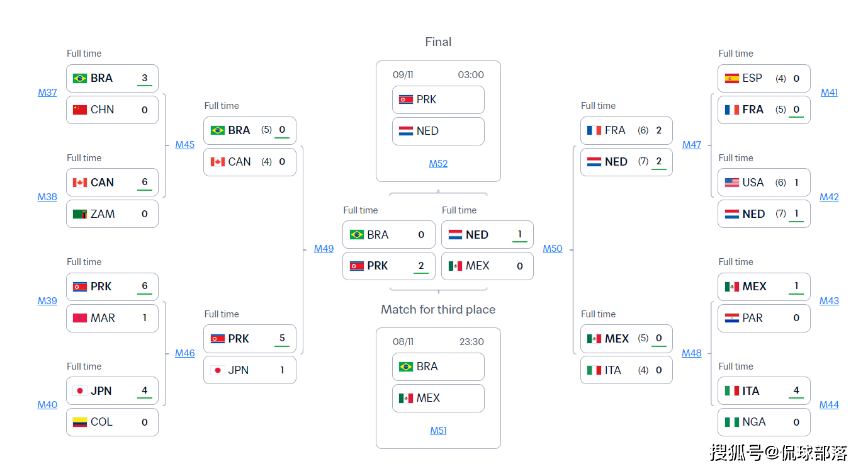
Task: Open the M50 semifinal link
Action: (x=553, y=249)
